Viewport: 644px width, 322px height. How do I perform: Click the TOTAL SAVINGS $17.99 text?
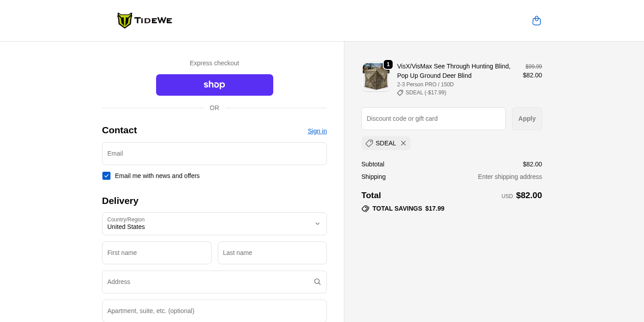pos(408,208)
